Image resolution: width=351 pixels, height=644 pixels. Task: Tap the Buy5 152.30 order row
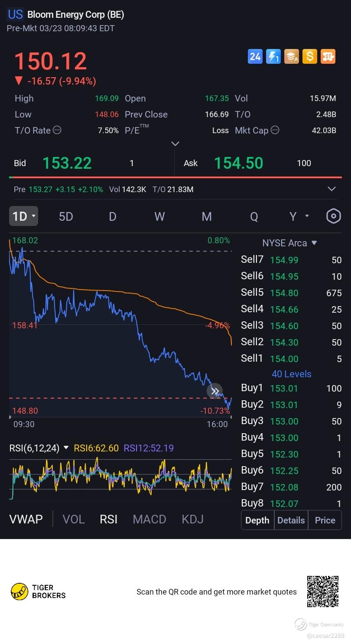coord(291,454)
